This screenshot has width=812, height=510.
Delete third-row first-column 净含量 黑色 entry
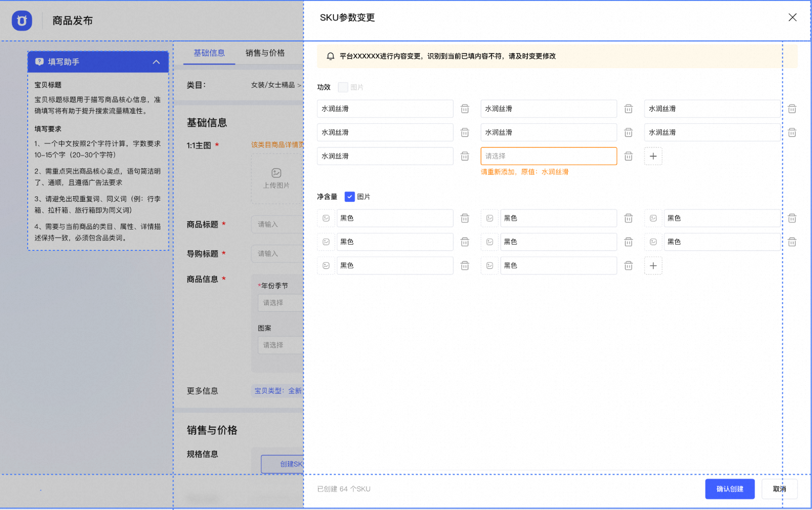(x=465, y=266)
